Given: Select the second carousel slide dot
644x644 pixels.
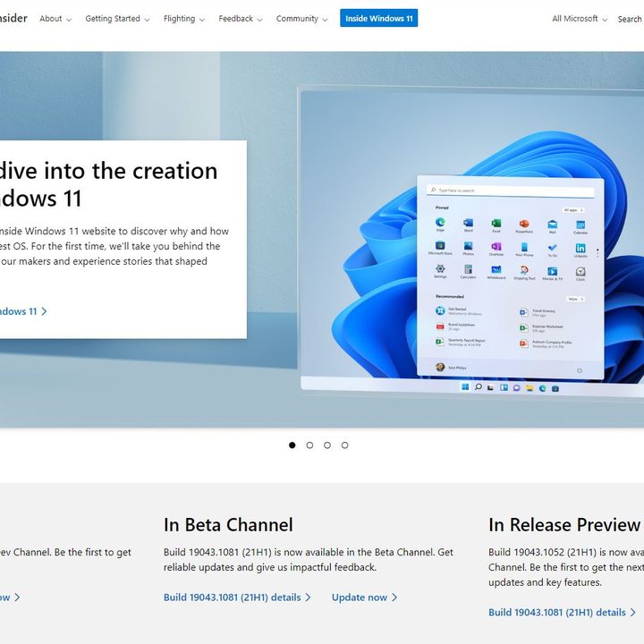Looking at the screenshot, I should (x=309, y=445).
